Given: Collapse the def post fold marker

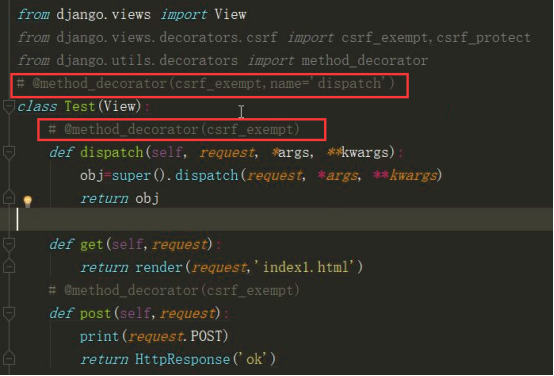Looking at the screenshot, I should point(8,313).
